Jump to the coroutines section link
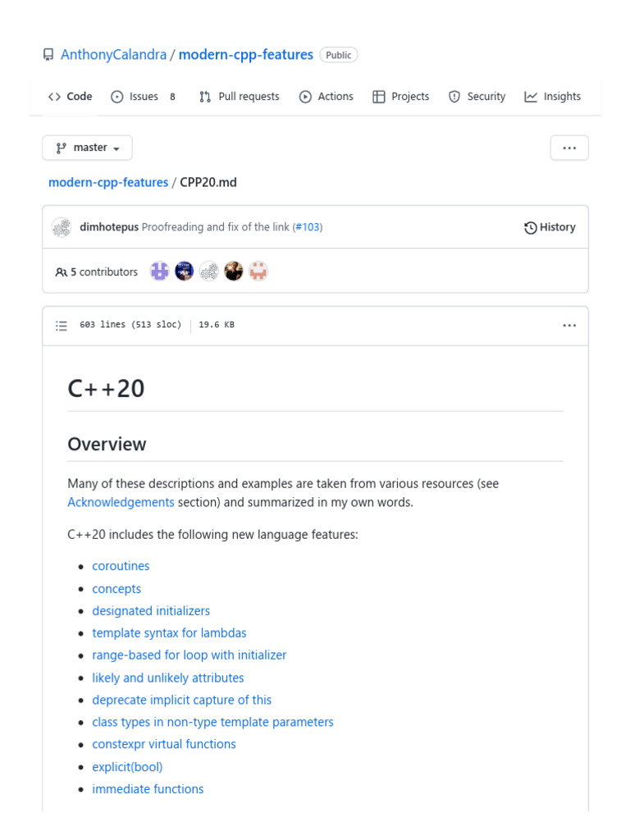The image size is (630, 840). [121, 566]
